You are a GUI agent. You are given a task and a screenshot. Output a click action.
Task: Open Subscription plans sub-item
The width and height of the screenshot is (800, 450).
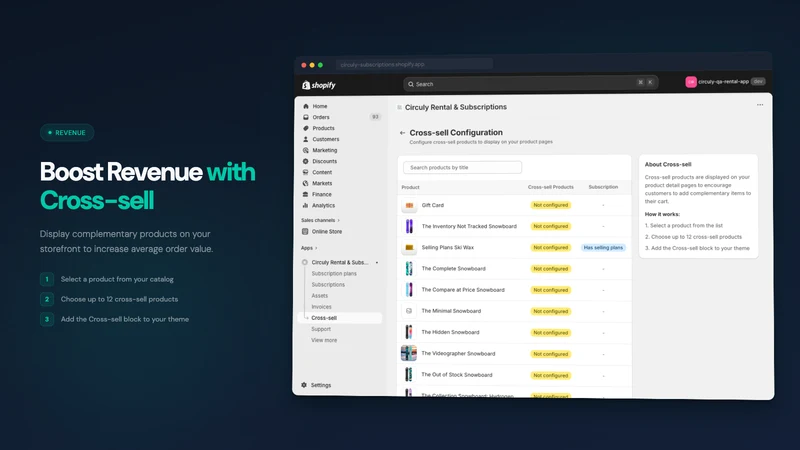click(x=334, y=273)
